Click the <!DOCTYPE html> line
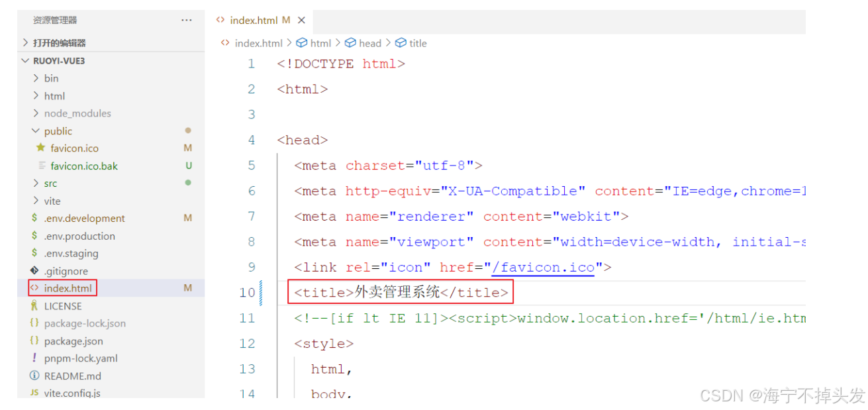868x410 pixels. [341, 64]
